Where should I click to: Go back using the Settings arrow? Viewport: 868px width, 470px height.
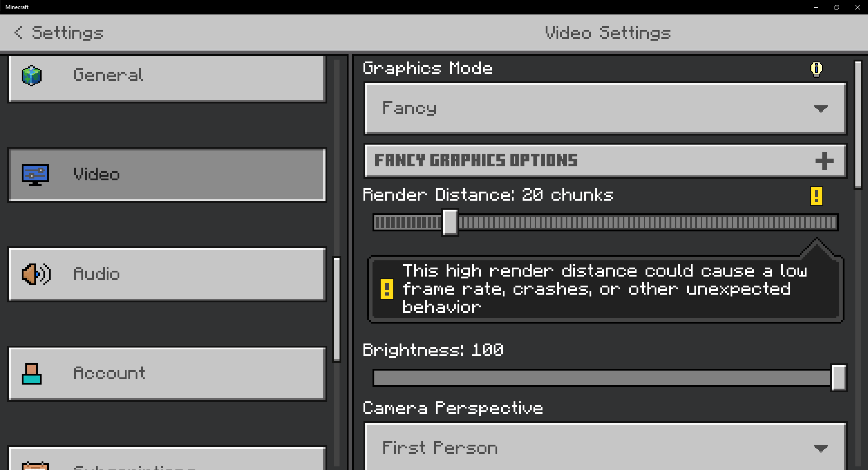pos(18,33)
